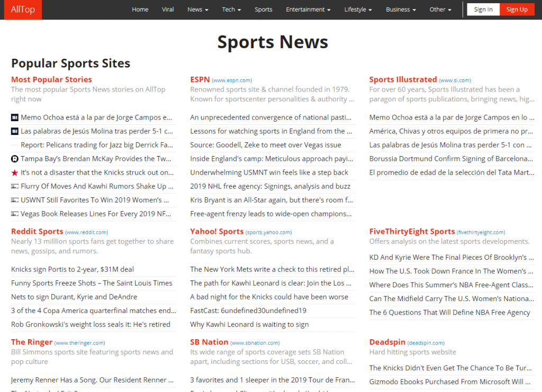
Task: Open the 'FastCast: 6undefined30undefined19' link
Action: click(x=248, y=311)
